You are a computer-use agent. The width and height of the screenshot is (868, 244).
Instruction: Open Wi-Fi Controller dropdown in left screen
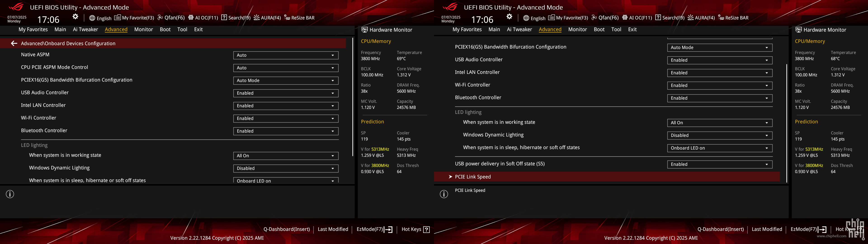click(x=286, y=118)
